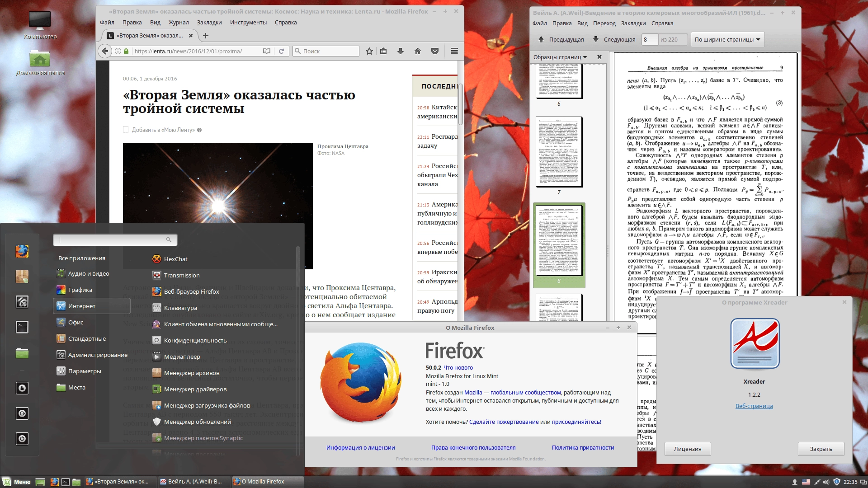Click Logout icon in Mint menu sidebar

point(22,413)
